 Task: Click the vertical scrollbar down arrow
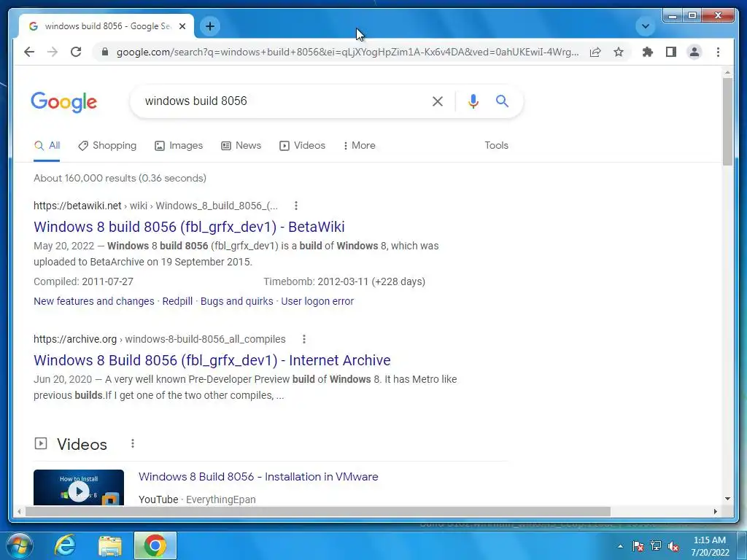click(727, 499)
